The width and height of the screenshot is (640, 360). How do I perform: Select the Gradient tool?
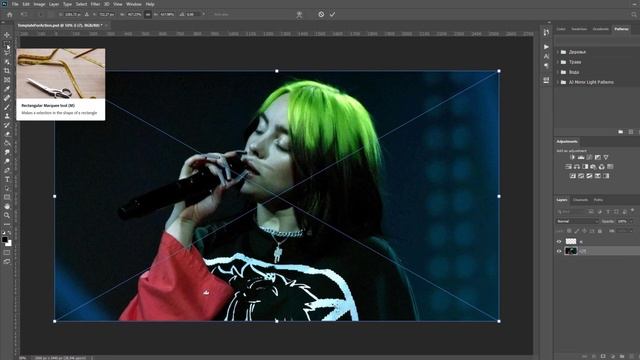(7, 143)
